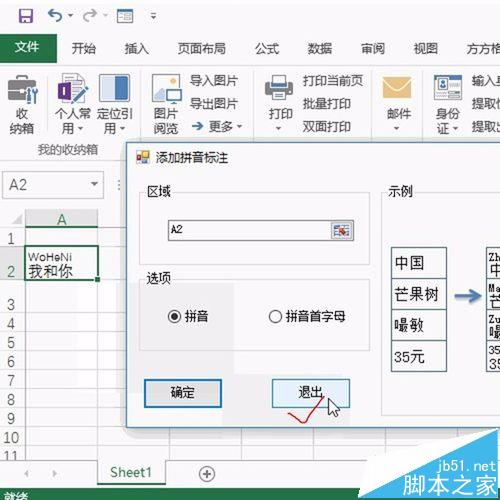Switch to the Sheet1 tab
Viewport: 500px width, 500px height.
[x=131, y=472]
